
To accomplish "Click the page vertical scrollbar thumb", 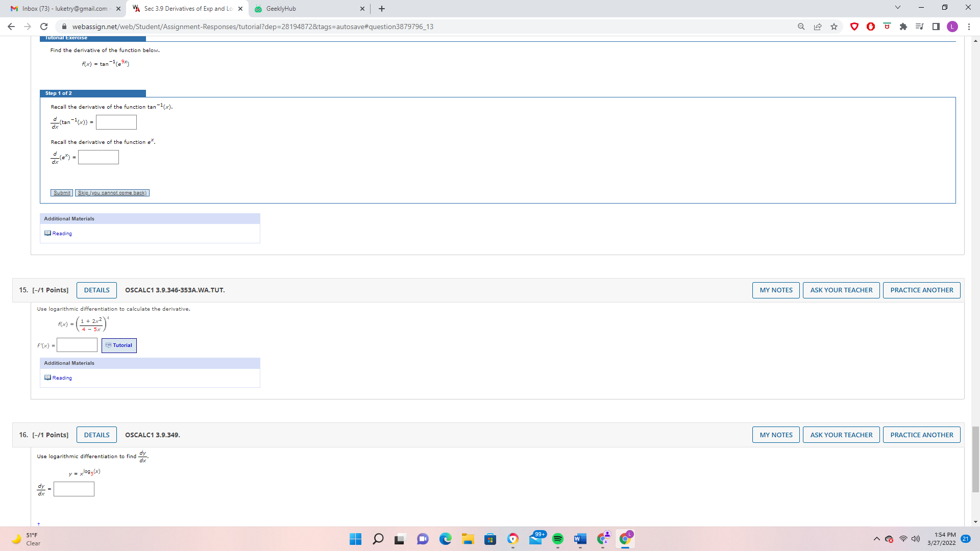I will (975, 459).
